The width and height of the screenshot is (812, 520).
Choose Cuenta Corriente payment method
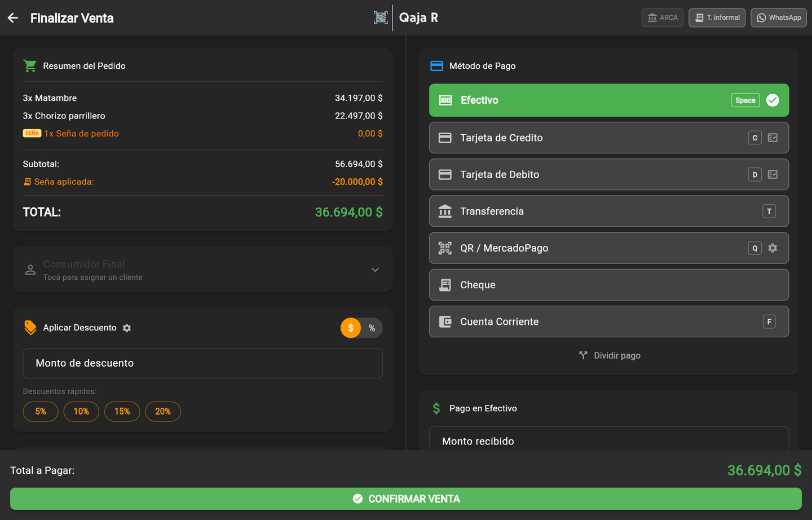coord(609,321)
